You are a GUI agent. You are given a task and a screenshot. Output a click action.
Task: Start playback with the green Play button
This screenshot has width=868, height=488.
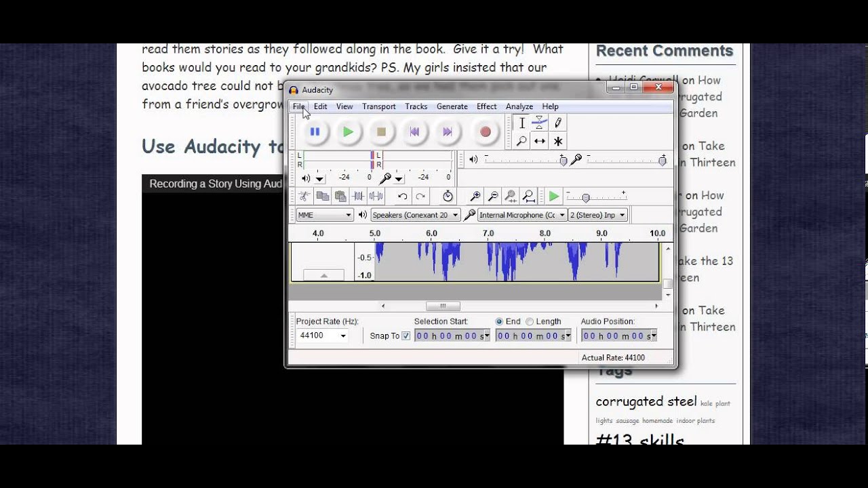[x=348, y=132]
